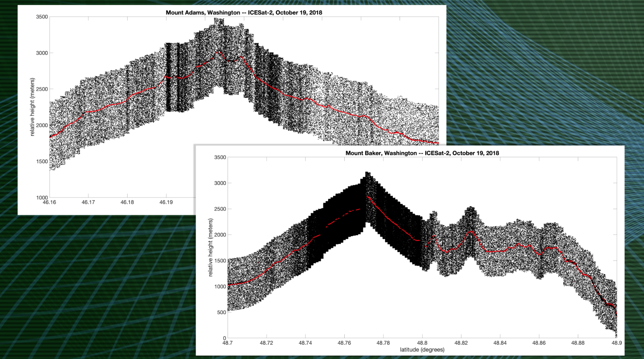Select the 48.9 latitude tick label
The image size is (644, 359).
coord(616,343)
